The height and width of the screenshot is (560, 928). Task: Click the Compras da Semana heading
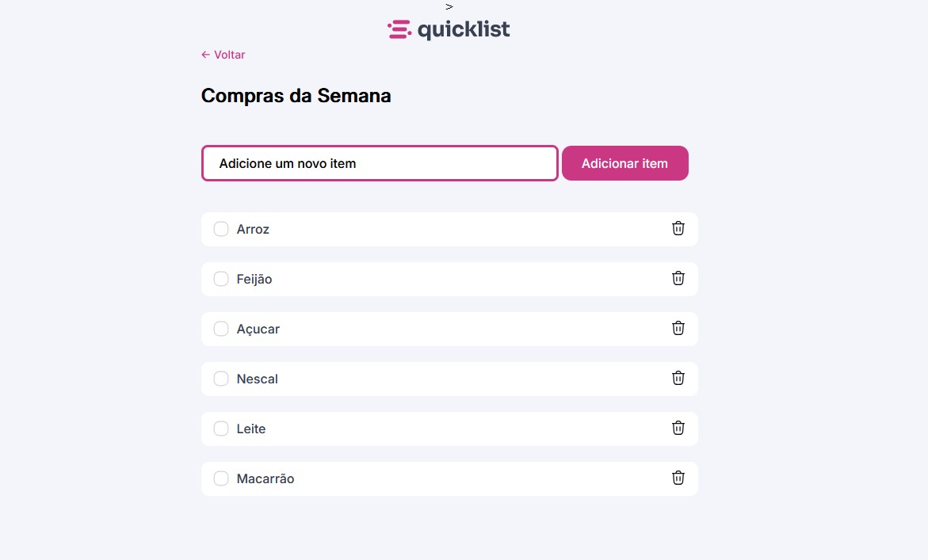(x=296, y=96)
